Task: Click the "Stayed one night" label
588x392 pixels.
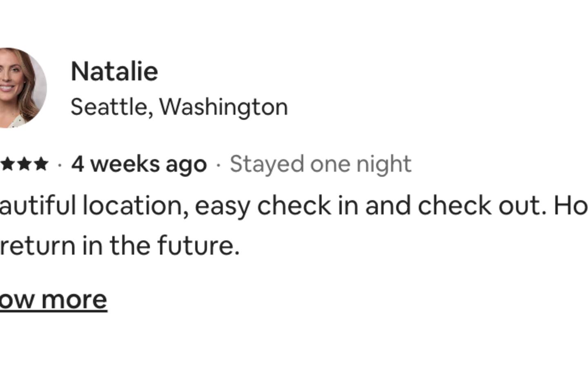Action: point(321,164)
